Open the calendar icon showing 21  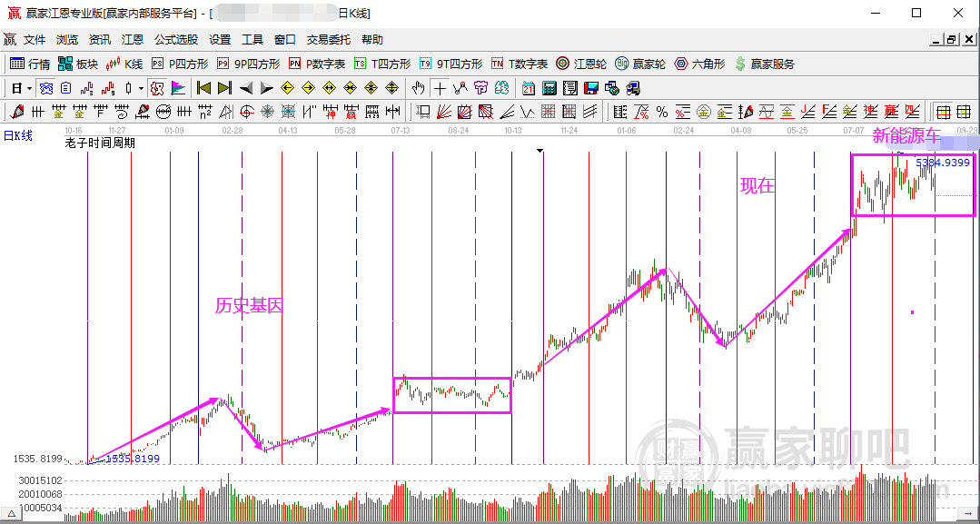[528, 88]
